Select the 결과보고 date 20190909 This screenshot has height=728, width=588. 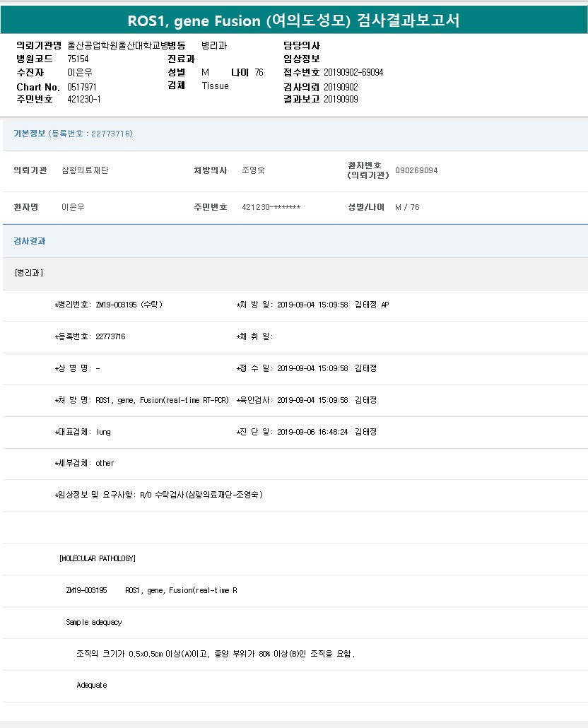pyautogui.click(x=341, y=99)
